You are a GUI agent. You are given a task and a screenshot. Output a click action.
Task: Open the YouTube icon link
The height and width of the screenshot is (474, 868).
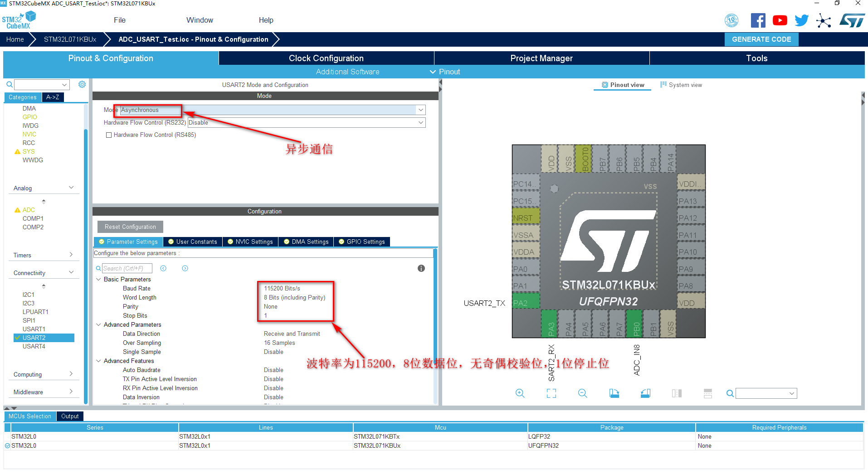click(780, 20)
